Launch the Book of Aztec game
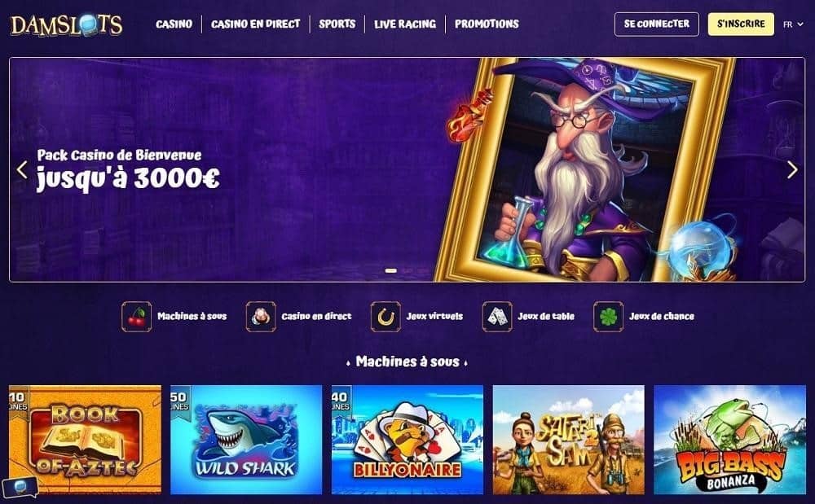This screenshot has height=504, width=815. coord(86,440)
